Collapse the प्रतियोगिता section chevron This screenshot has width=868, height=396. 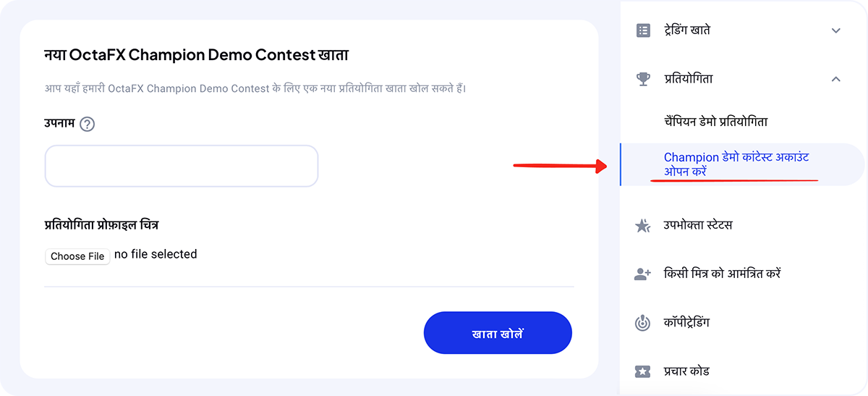pyautogui.click(x=836, y=79)
